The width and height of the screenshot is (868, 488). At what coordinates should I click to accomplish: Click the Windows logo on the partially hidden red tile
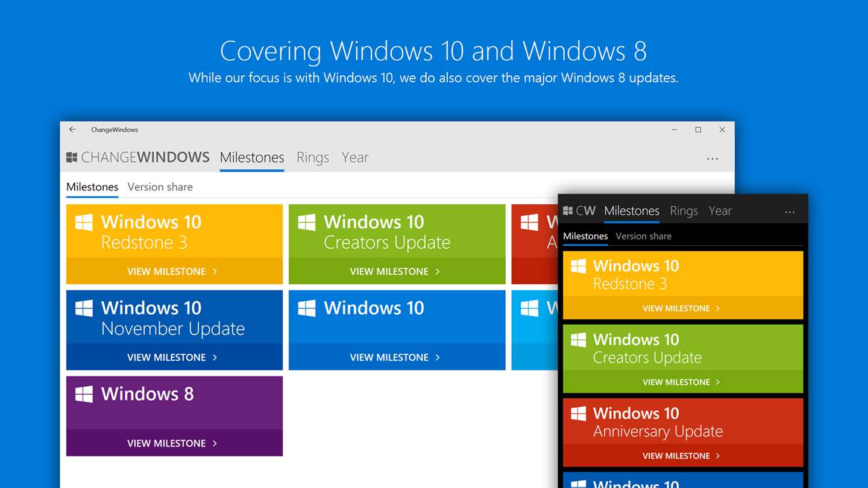(x=529, y=222)
